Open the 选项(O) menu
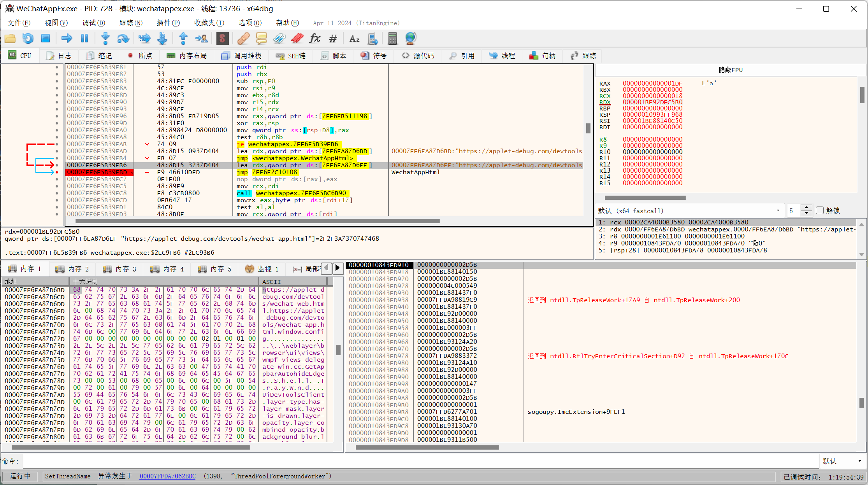The height and width of the screenshot is (485, 868). (250, 23)
